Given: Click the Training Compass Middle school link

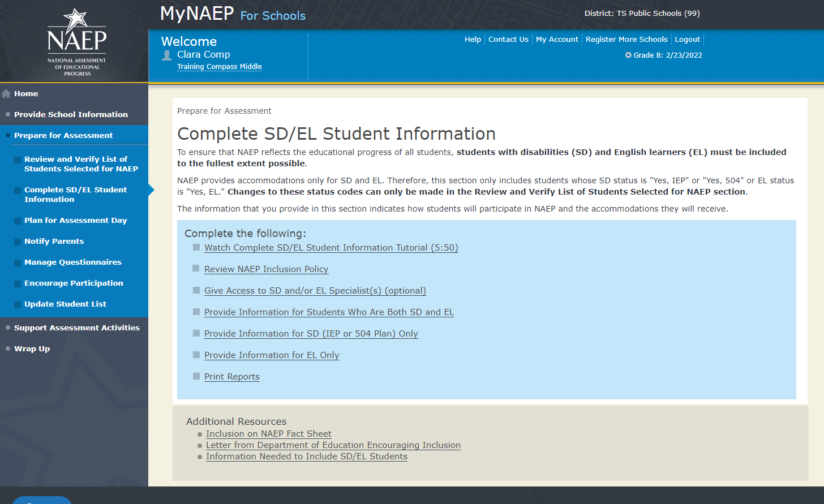Looking at the screenshot, I should click(x=220, y=67).
